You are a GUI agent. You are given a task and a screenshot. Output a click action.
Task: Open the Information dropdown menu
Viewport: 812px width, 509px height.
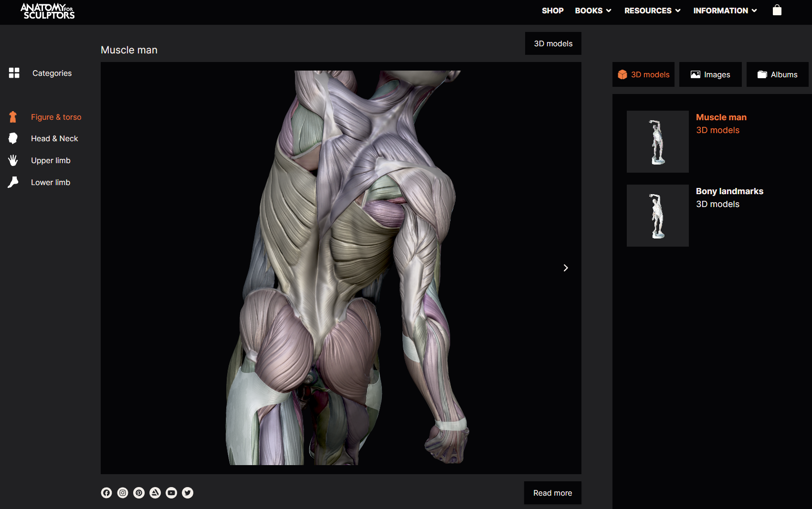[x=725, y=10]
